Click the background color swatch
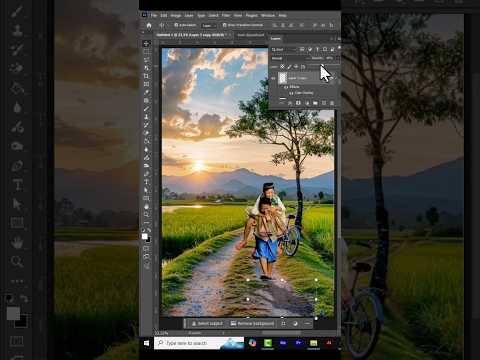Viewport: 480px width, 360px height. coord(148,240)
